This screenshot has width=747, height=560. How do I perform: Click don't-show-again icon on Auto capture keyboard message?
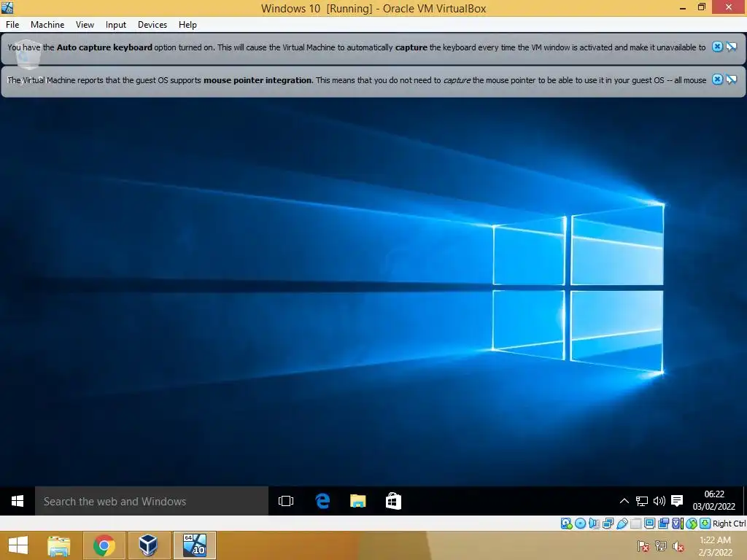click(x=731, y=47)
